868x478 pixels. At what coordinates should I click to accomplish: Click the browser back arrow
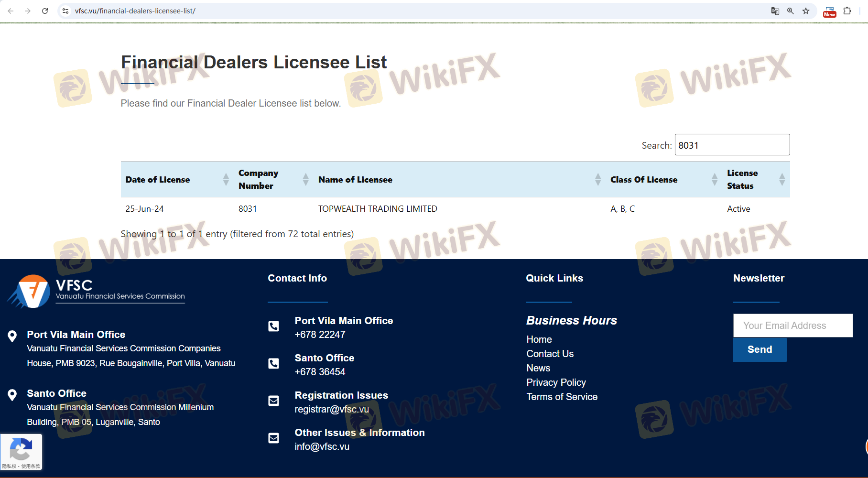tap(11, 11)
